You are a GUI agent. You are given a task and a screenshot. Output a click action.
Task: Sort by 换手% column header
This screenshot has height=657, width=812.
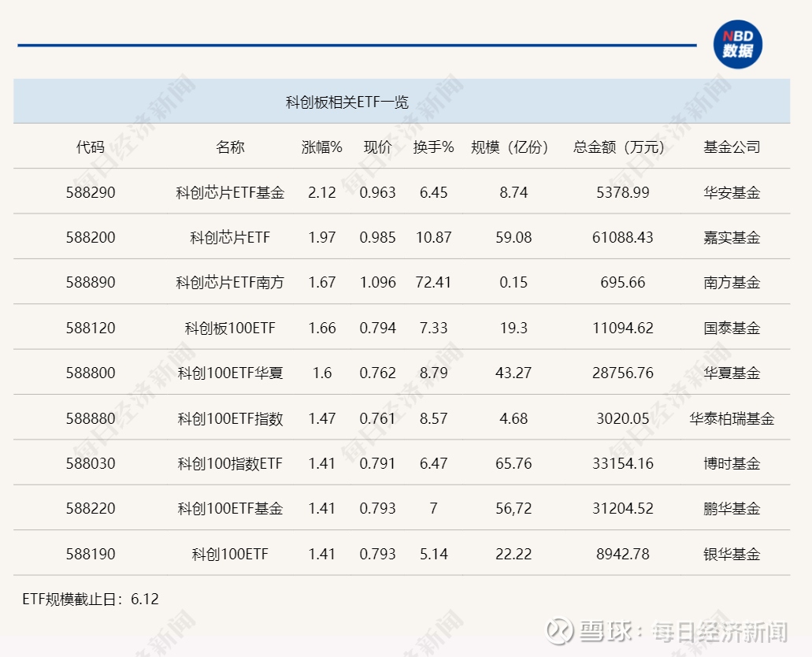[432, 147]
